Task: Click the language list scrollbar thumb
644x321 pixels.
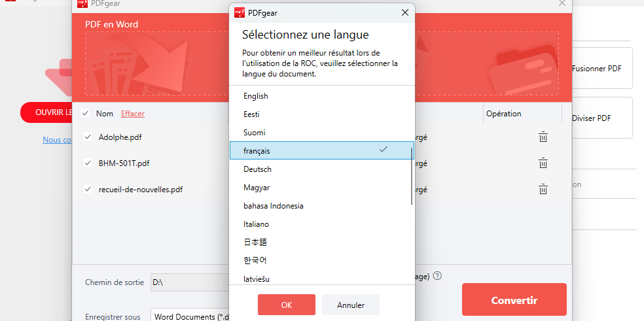Action: click(x=412, y=176)
